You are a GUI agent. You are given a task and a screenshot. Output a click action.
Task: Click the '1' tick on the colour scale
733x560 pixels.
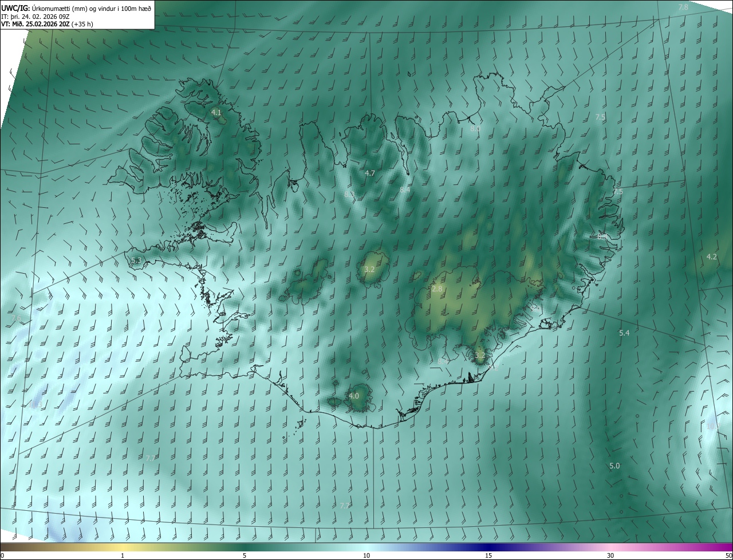pyautogui.click(x=123, y=555)
